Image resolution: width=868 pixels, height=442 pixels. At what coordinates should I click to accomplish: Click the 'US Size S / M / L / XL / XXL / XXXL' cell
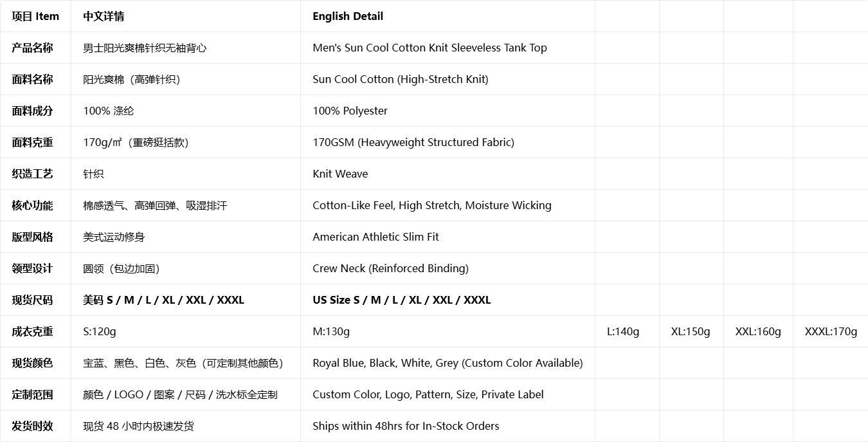[x=448, y=300]
